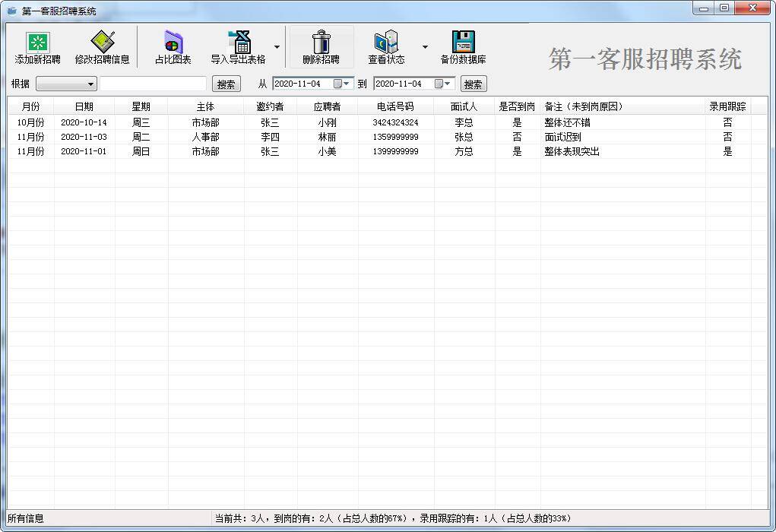Screen dimensions: 776x532
Task: Click the first 搜索 button
Action: pos(225,84)
